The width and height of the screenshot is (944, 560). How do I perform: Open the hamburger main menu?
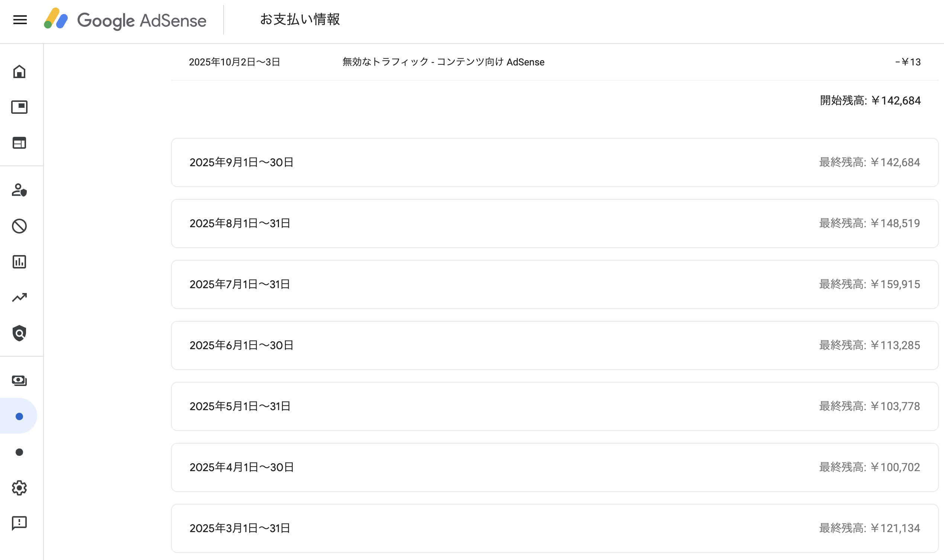pyautogui.click(x=20, y=20)
